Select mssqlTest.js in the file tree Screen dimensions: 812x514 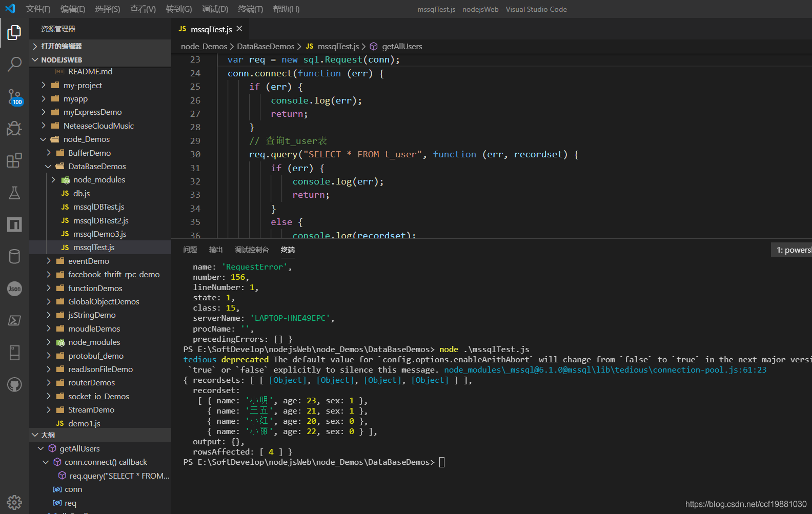click(x=100, y=248)
